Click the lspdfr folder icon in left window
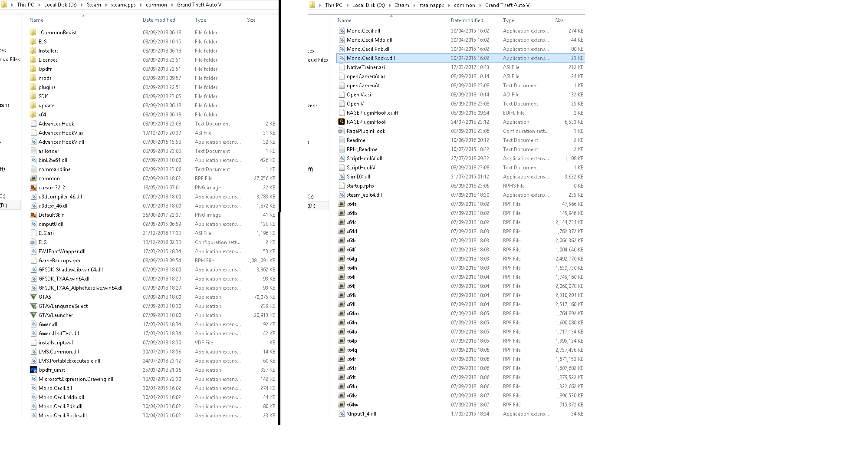This screenshot has height=469, width=868. pyautogui.click(x=33, y=69)
